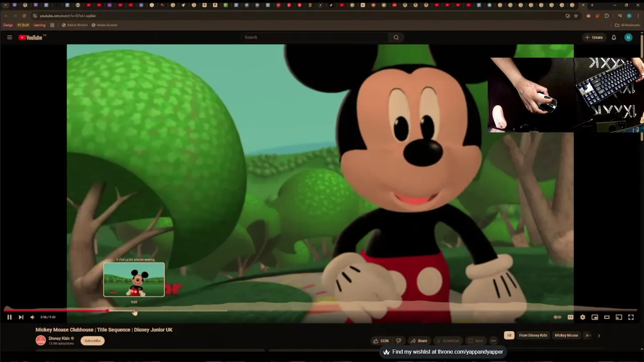Enable theater mode in player

(x=607, y=317)
